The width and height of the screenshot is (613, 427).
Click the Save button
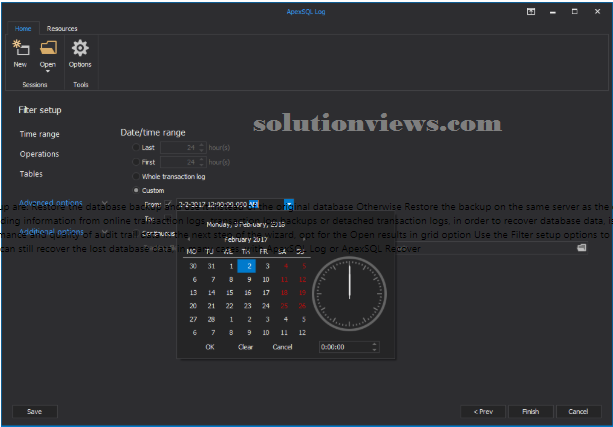tap(35, 411)
